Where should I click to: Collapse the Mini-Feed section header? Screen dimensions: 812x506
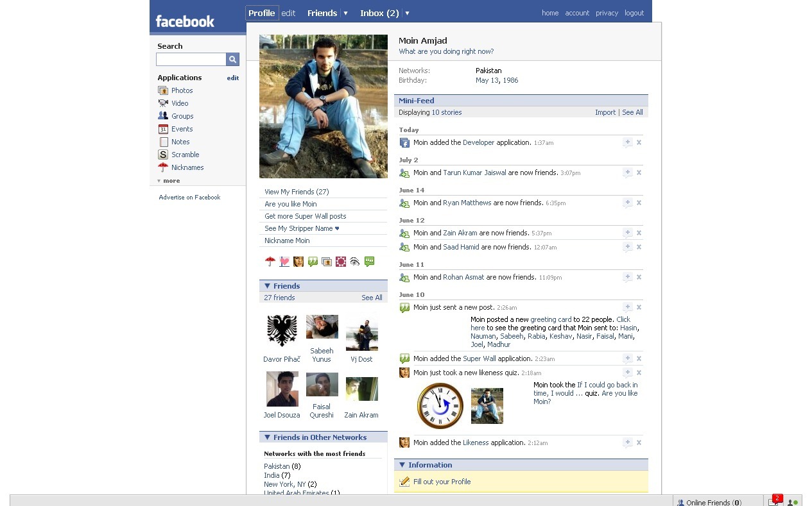click(x=521, y=101)
